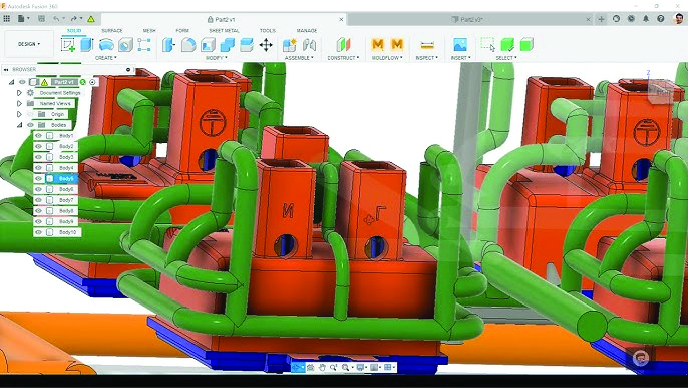The width and height of the screenshot is (689, 388).
Task: Collapse the Bodies folder
Action: [x=19, y=125]
